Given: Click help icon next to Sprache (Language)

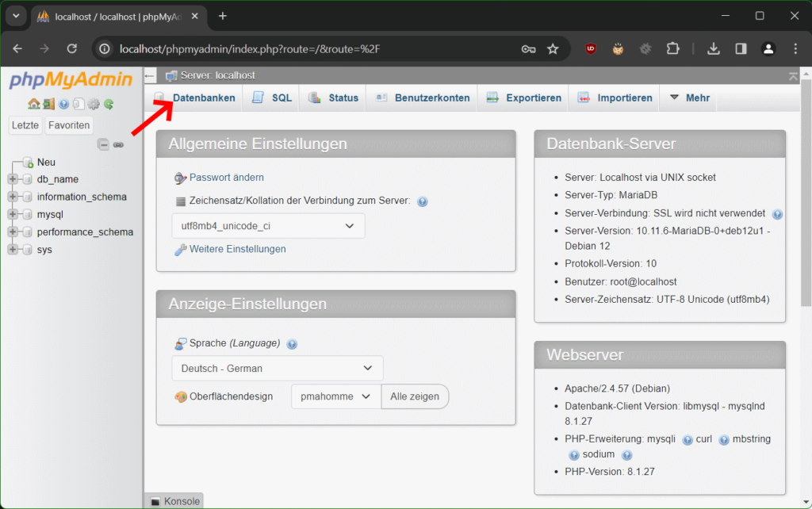Looking at the screenshot, I should 292,344.
